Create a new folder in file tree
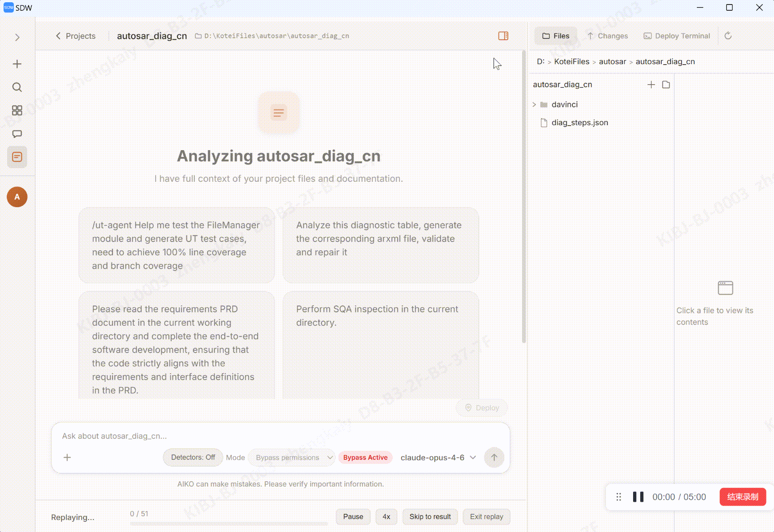The height and width of the screenshot is (532, 774). tap(666, 85)
